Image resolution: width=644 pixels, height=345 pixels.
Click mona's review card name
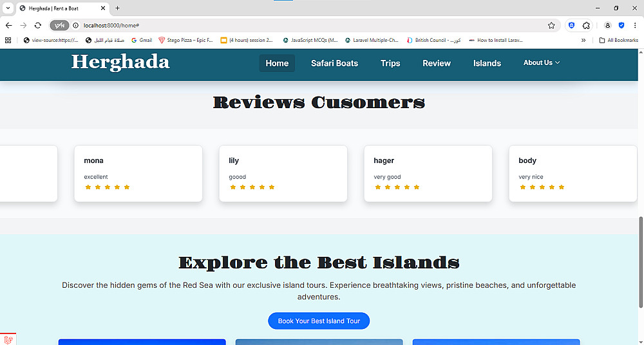click(x=93, y=160)
